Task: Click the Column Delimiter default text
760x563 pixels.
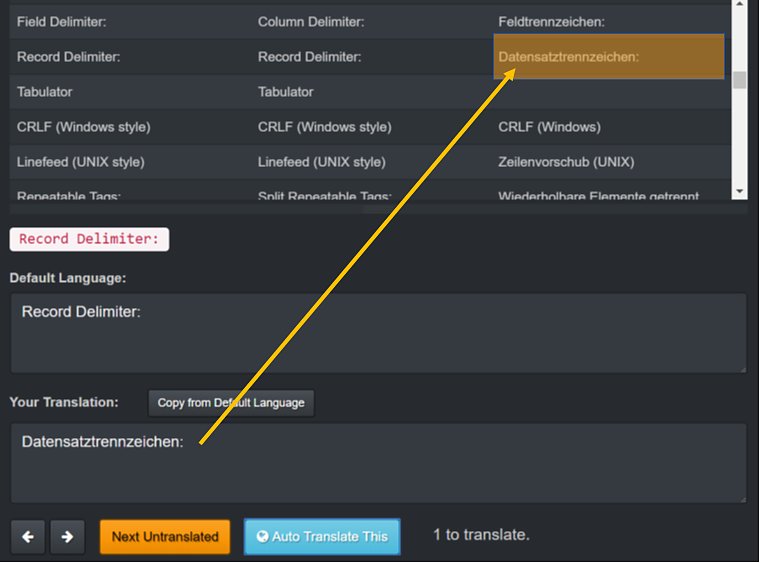Action: tap(311, 22)
